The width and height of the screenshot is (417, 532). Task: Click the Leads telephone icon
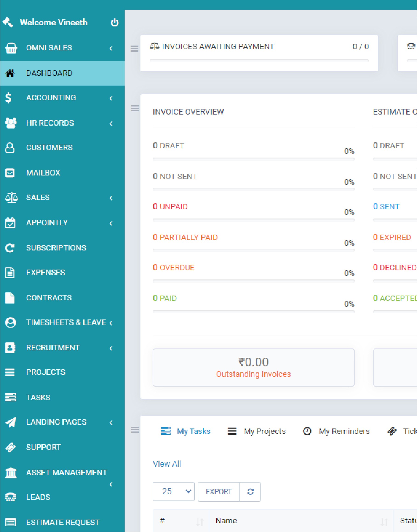(x=10, y=497)
